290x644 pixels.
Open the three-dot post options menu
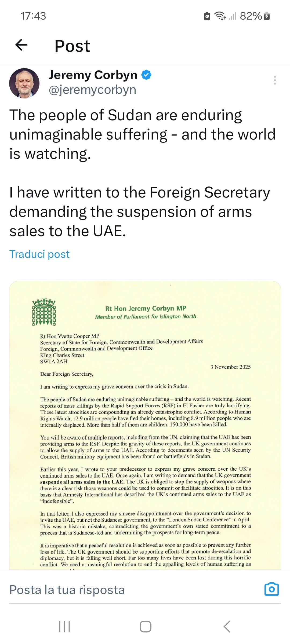point(275,80)
